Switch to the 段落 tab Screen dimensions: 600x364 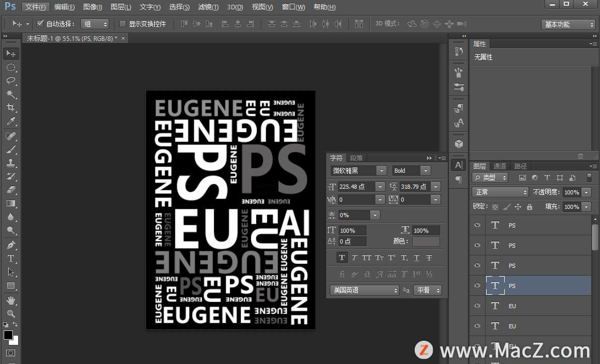[x=356, y=158]
